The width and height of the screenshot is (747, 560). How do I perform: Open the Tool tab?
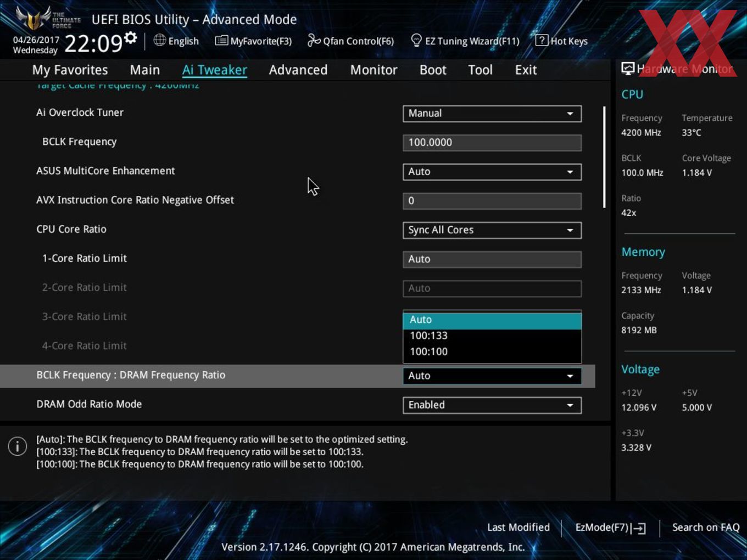tap(480, 70)
